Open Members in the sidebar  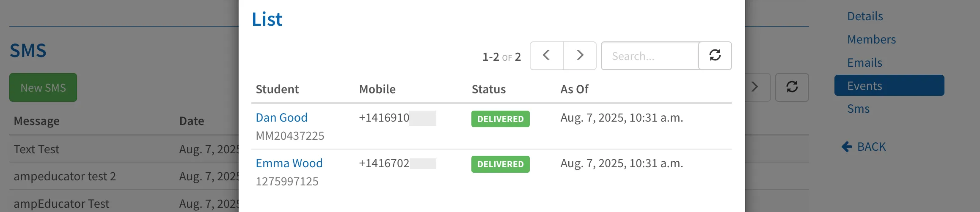(x=871, y=39)
